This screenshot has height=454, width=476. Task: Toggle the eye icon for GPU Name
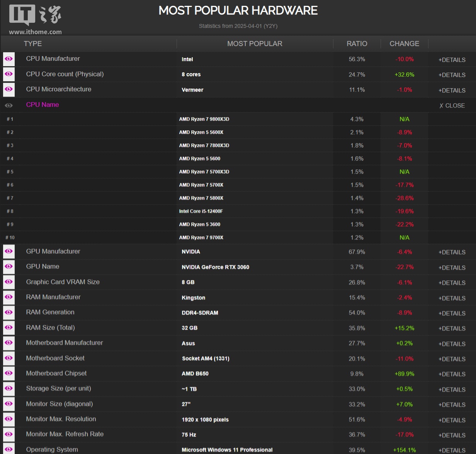tap(8, 266)
